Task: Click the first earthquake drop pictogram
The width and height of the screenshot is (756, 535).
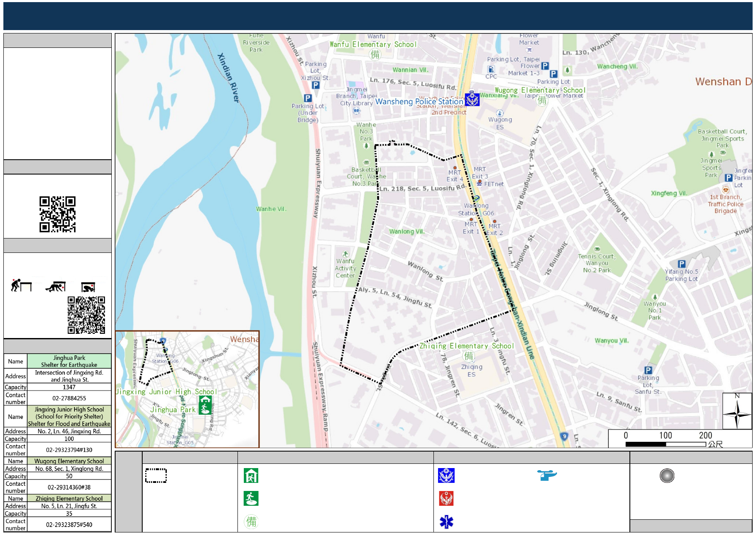Action: (21, 286)
